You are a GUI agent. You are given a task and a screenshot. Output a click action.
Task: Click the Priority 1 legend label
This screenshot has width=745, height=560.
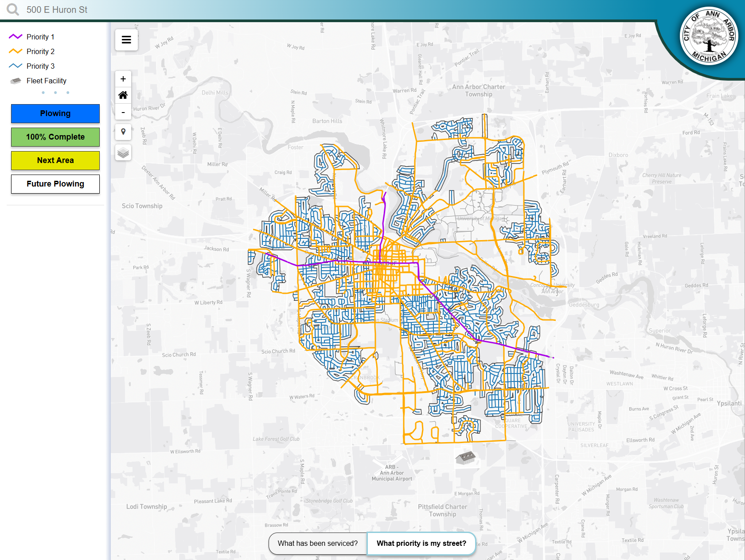(x=40, y=37)
